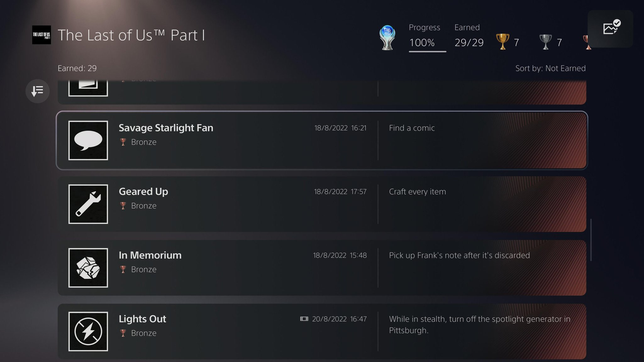Click the gold trophy count icon
Viewport: 644px width, 362px height.
pyautogui.click(x=502, y=41)
